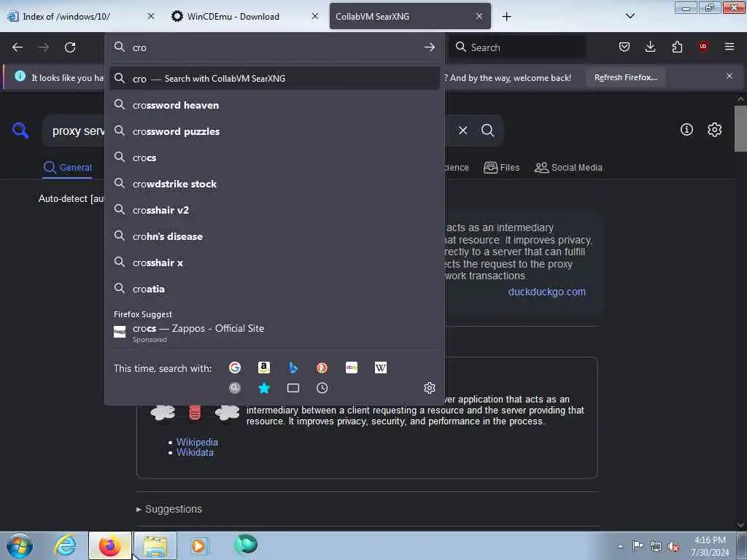This screenshot has height=560, width=747.
Task: Open the extensions puzzle icon
Action: [677, 47]
